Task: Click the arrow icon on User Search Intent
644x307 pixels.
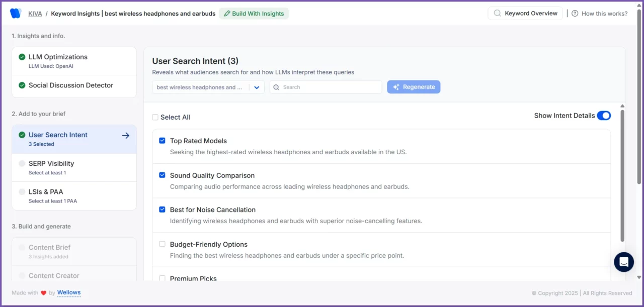Action: [124, 135]
